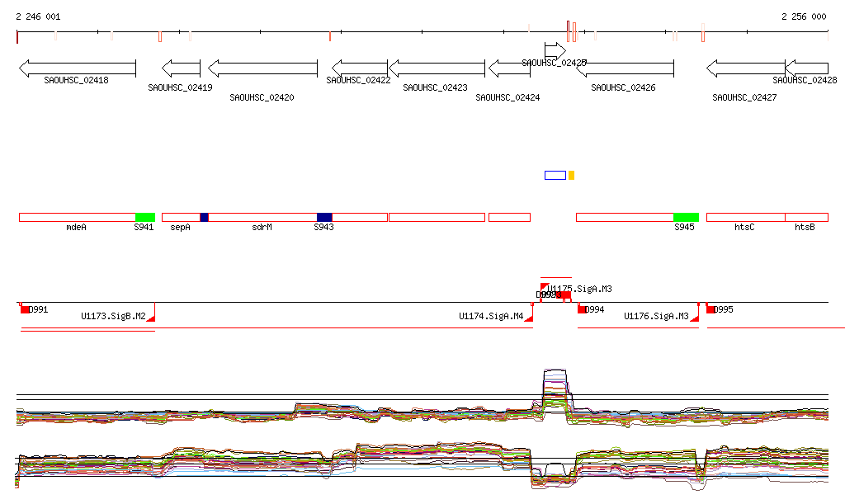Screen dimensions: 845x504
Task: Select the htsC red segment box
Action: [x=746, y=218]
